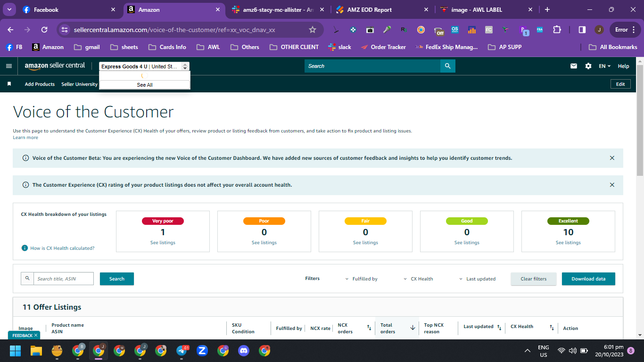Open the Seller Central settings gear
Screen dimensions: 644x362
588,66
